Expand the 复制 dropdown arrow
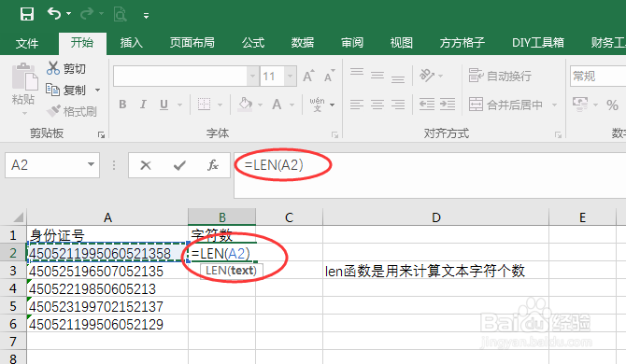This screenshot has height=364, width=626. click(x=97, y=91)
